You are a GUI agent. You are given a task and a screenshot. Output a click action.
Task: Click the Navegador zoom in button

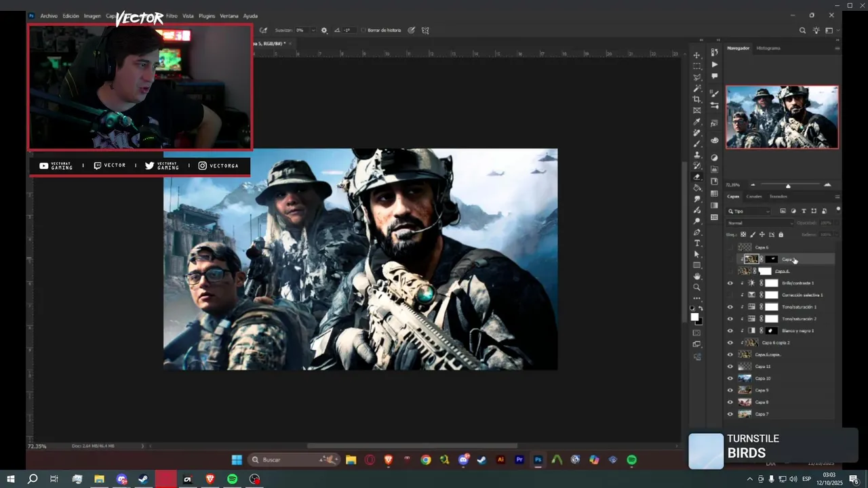coord(827,185)
